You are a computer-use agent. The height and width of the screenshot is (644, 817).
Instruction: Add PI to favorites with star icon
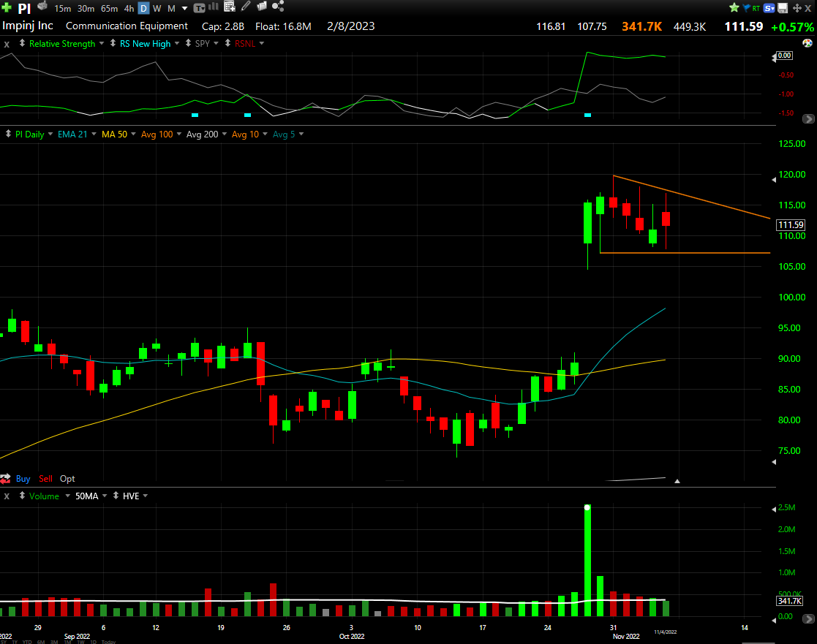pos(734,7)
